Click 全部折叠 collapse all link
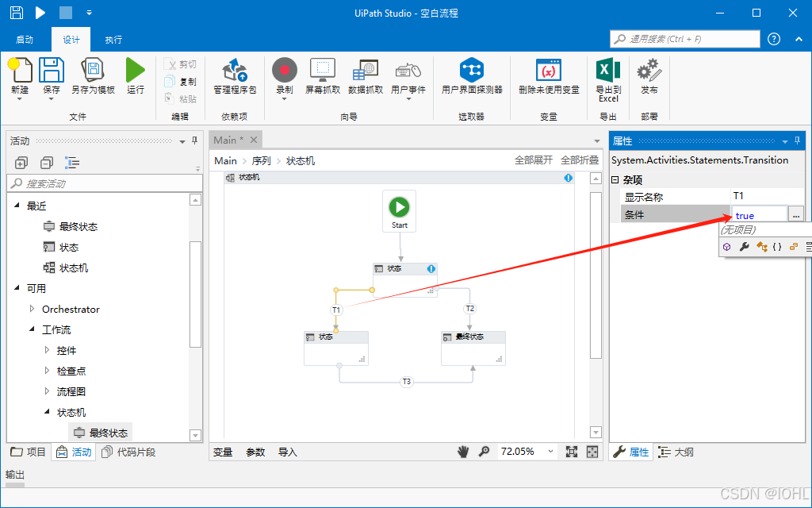 580,160
